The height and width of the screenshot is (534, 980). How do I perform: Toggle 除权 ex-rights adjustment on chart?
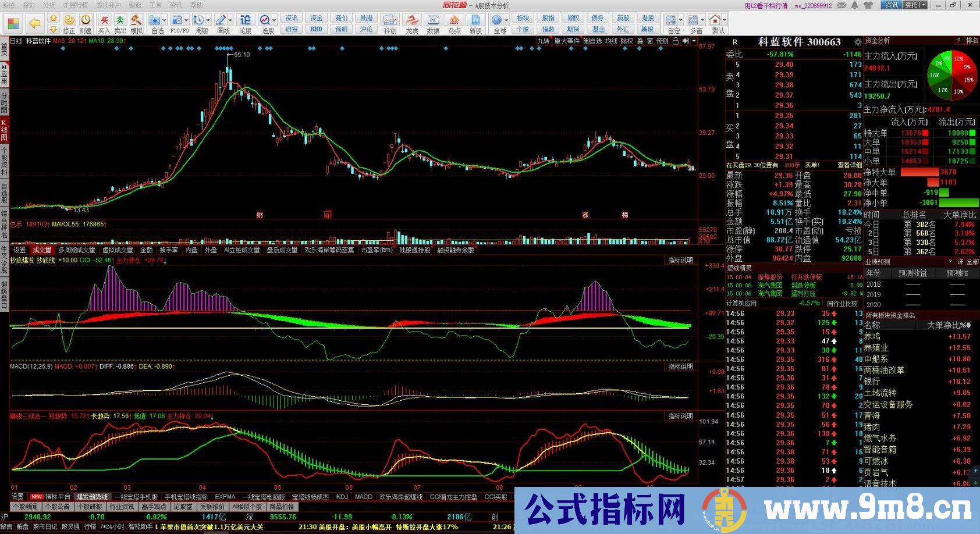click(627, 41)
